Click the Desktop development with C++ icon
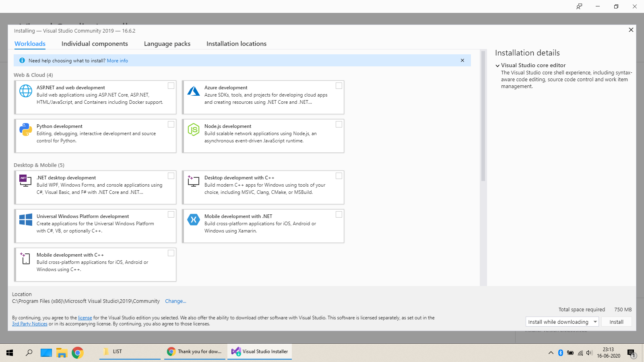The width and height of the screenshot is (644, 362). point(194,181)
